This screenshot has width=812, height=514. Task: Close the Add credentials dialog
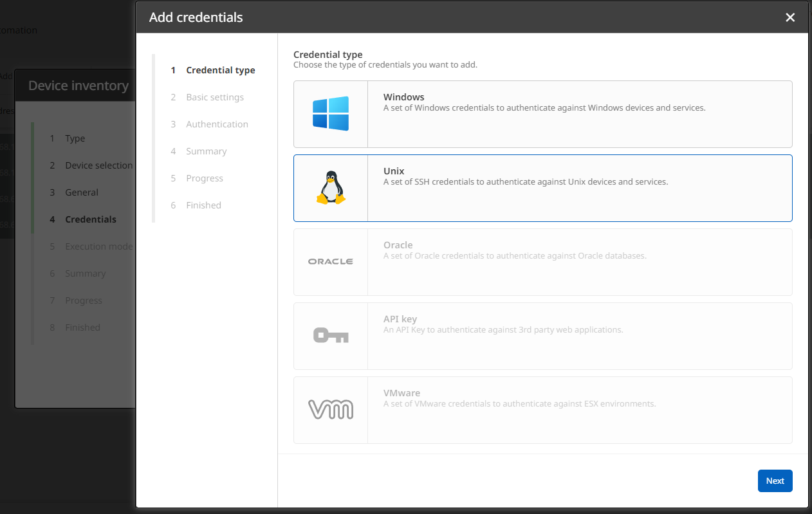(790, 17)
